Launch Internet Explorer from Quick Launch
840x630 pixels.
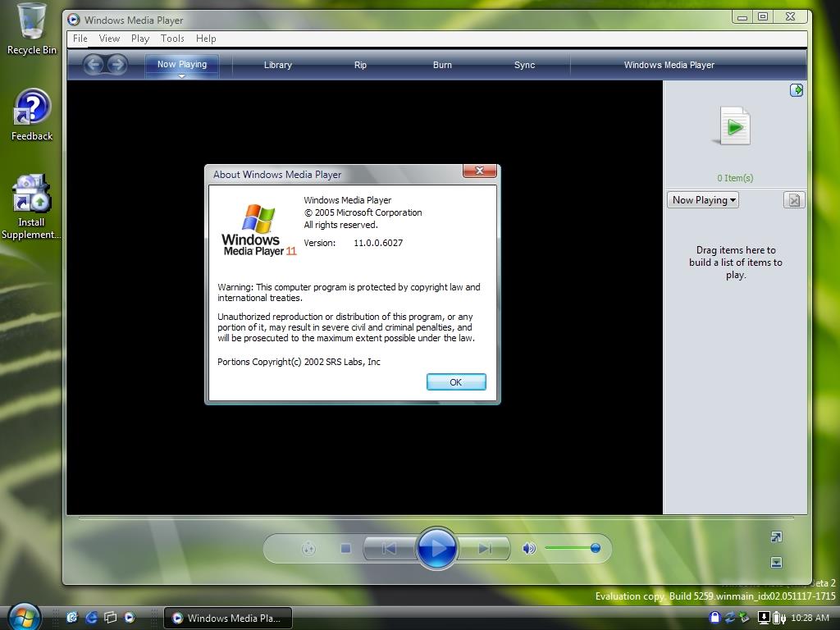91,617
